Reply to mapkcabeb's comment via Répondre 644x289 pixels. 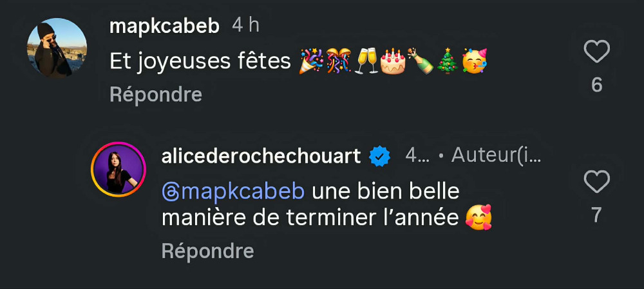[156, 95]
